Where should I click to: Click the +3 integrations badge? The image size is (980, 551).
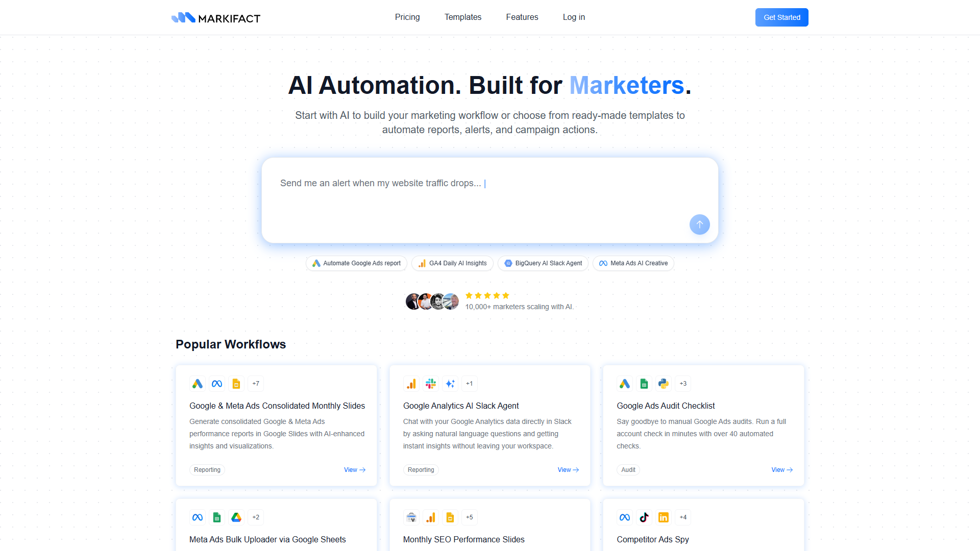[683, 384]
